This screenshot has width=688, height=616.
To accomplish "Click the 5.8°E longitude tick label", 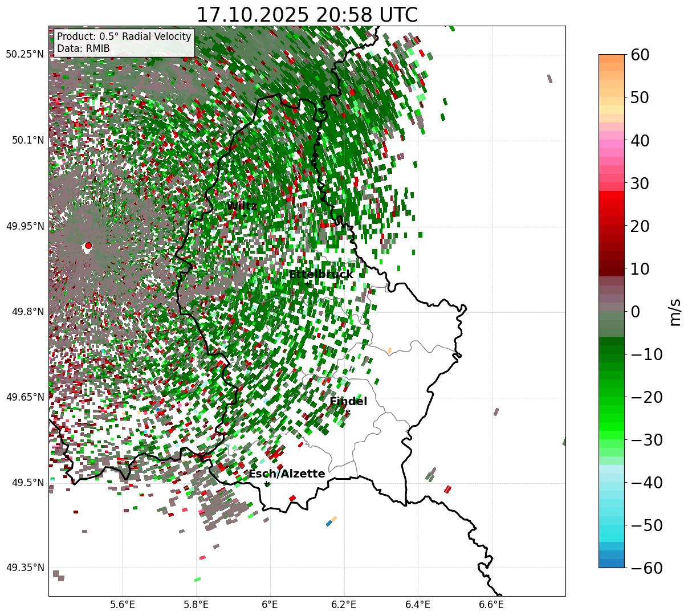I will [x=196, y=605].
